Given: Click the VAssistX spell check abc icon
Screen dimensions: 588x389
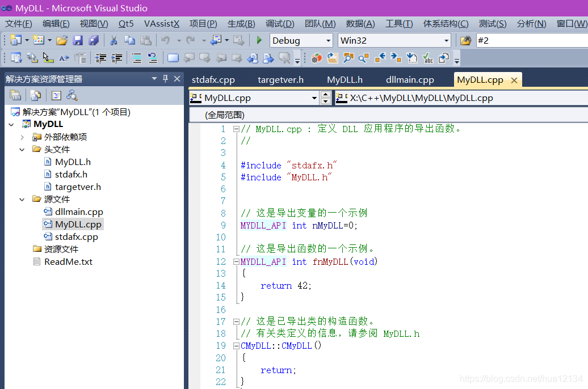Looking at the screenshot, I should tap(428, 58).
